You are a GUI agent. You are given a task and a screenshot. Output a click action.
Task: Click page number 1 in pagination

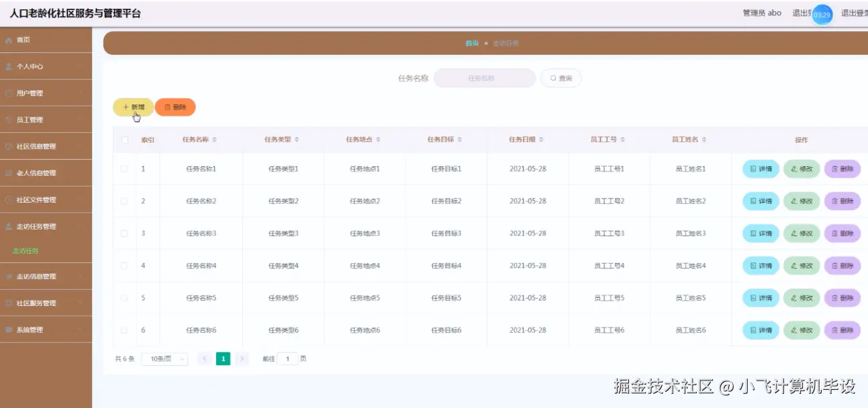[223, 359]
